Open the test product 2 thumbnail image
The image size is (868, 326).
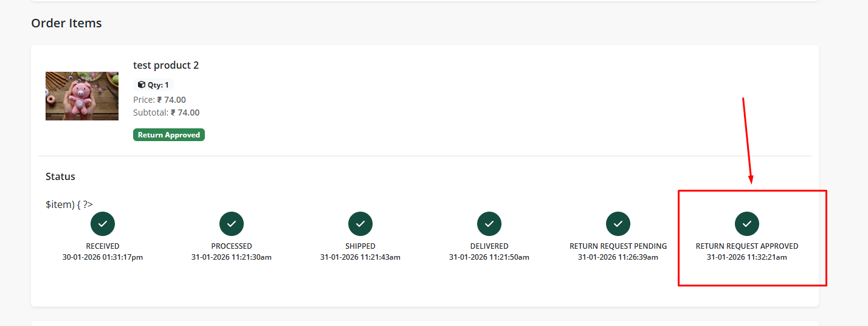pos(82,96)
